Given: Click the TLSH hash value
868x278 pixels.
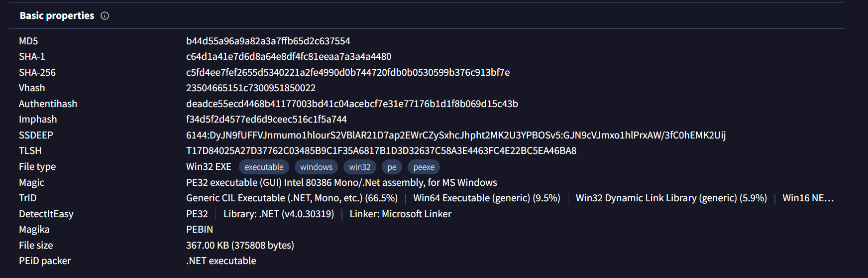Looking at the screenshot, I should click(381, 151).
